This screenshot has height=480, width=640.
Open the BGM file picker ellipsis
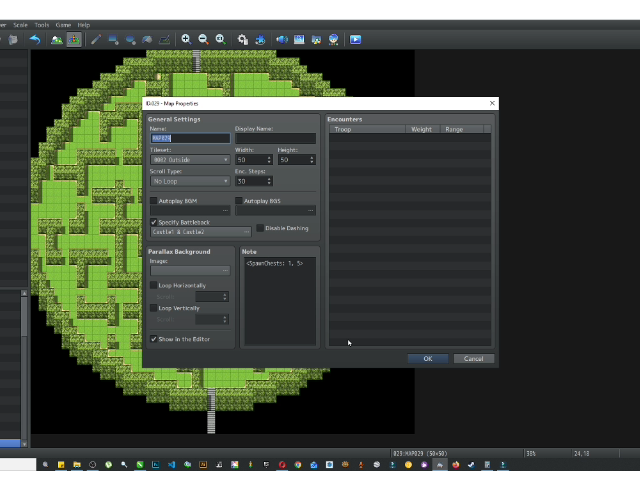coord(225,211)
